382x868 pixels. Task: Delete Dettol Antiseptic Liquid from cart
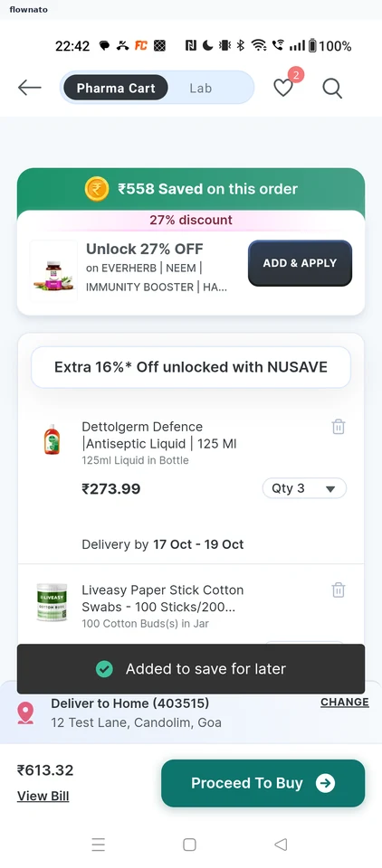(x=339, y=427)
